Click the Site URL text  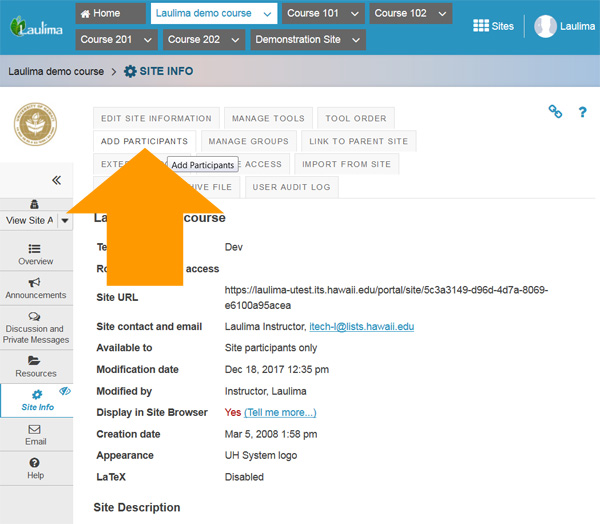386,297
